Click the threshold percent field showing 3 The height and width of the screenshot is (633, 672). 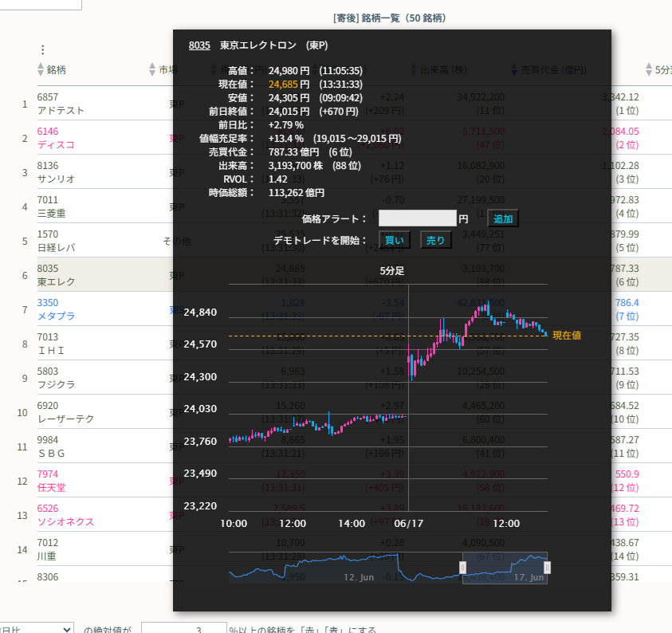tap(183, 629)
